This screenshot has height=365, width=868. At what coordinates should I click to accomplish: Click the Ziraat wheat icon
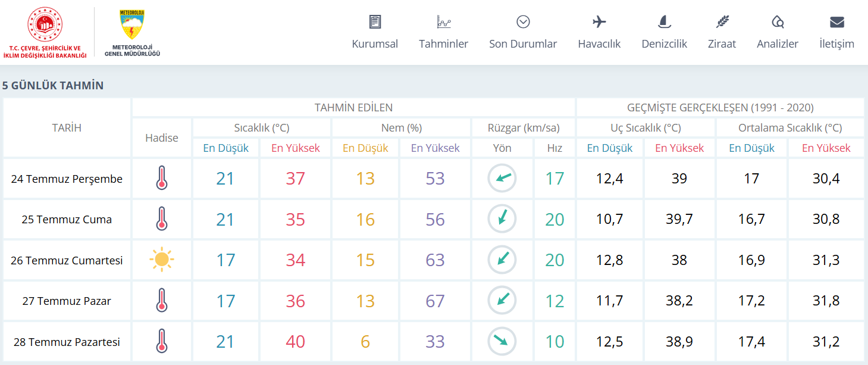pyautogui.click(x=722, y=22)
